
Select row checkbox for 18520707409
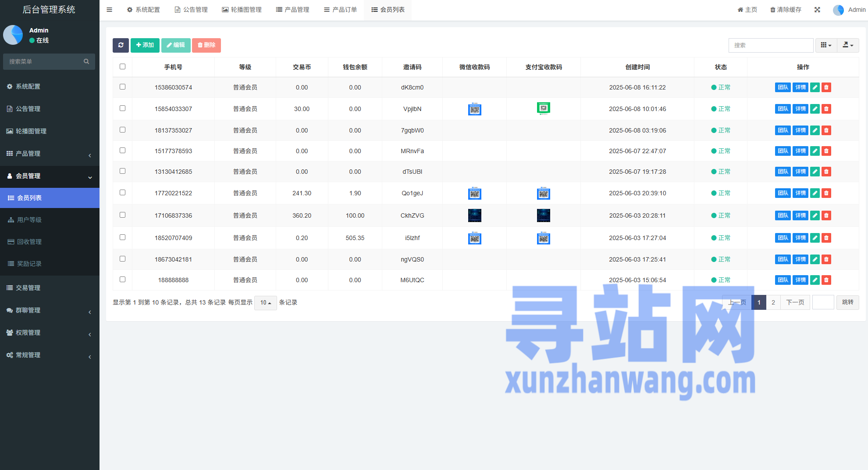click(123, 237)
